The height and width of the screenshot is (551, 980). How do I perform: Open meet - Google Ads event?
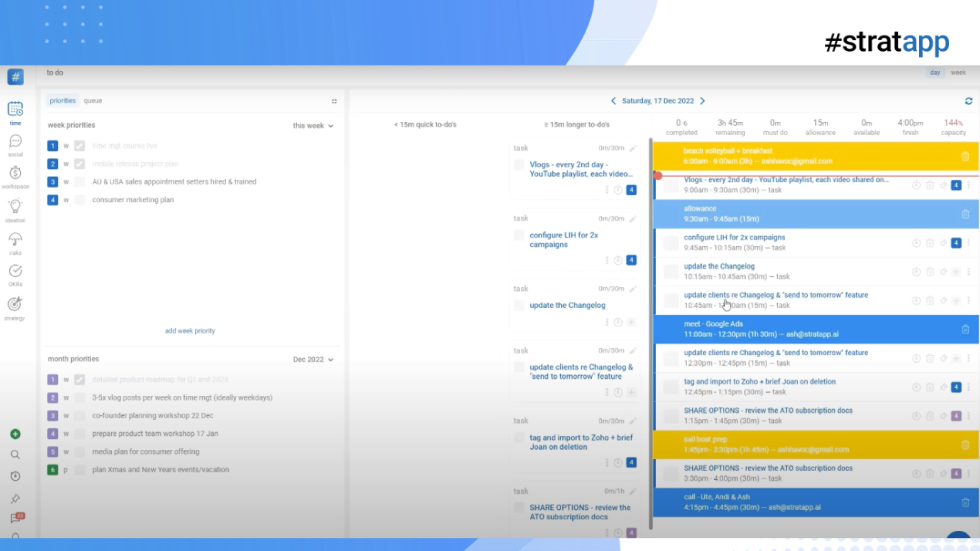816,330
